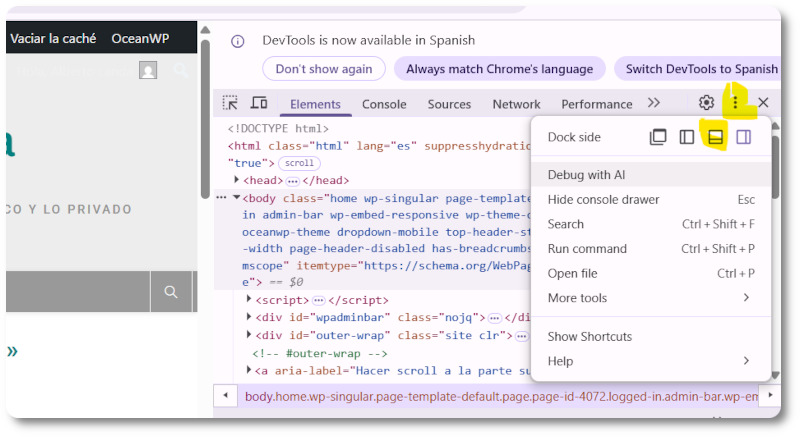
Task: Click the ellipsis in head element
Action: [x=292, y=181]
